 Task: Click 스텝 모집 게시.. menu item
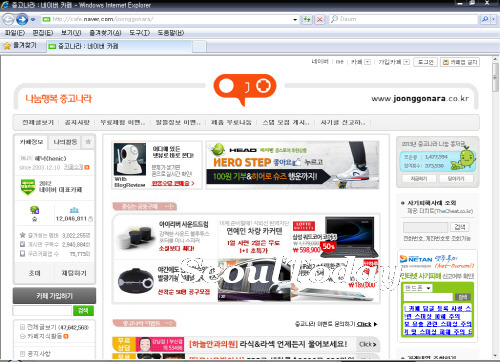pyautogui.click(x=286, y=122)
